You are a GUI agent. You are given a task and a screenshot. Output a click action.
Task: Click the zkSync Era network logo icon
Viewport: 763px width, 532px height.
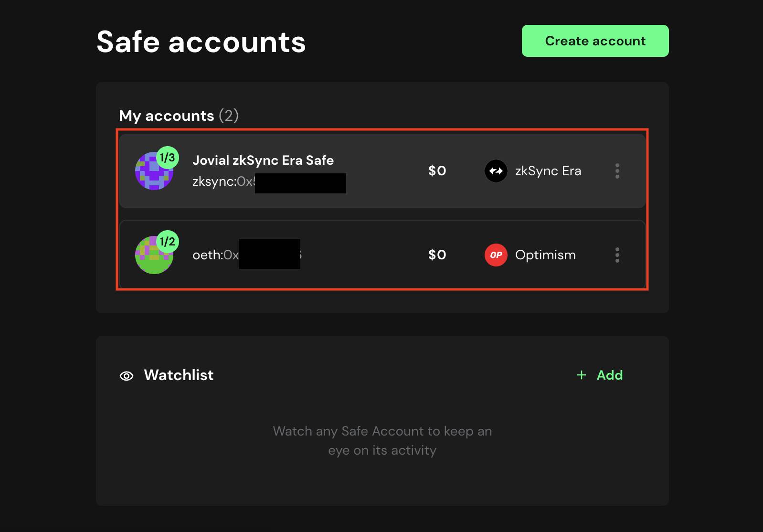tap(496, 171)
